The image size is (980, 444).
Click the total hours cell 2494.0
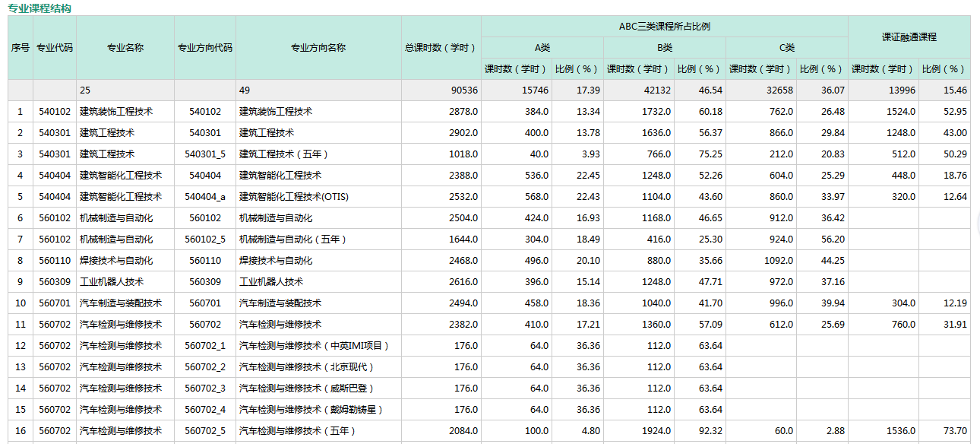[x=441, y=303]
